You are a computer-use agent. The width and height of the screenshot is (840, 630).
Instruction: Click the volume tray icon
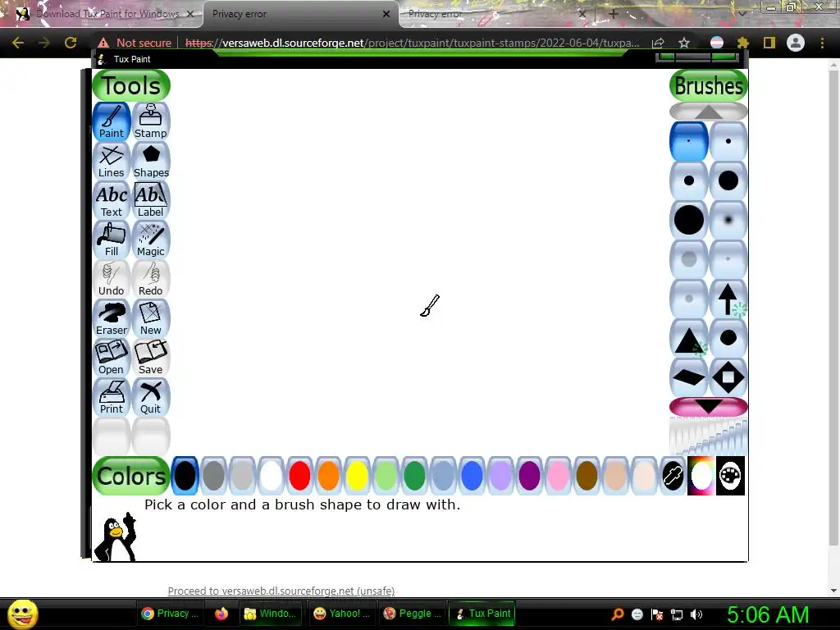696,614
